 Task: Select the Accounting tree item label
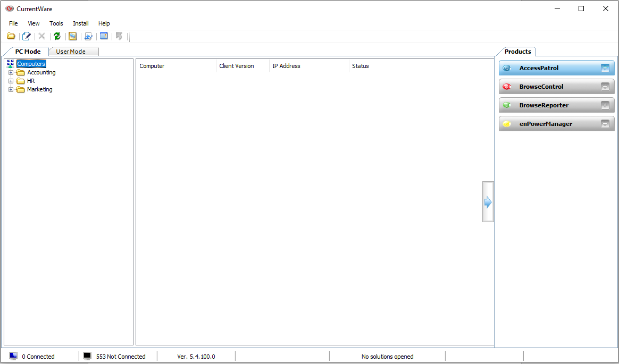(41, 73)
